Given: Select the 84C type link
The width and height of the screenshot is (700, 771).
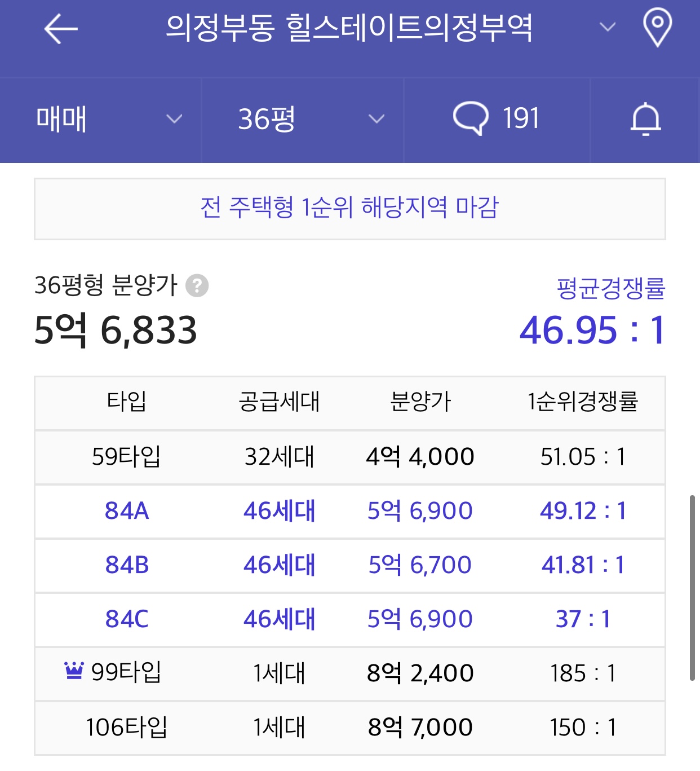Looking at the screenshot, I should pyautogui.click(x=127, y=619).
